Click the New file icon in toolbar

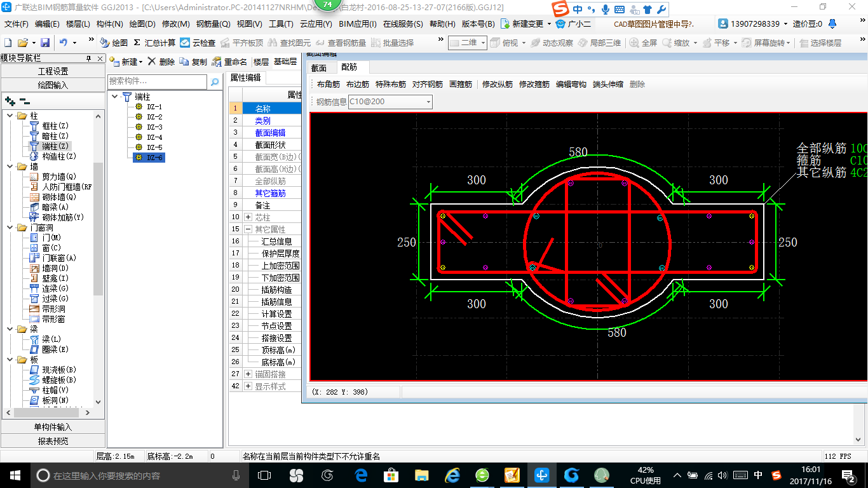click(x=8, y=43)
